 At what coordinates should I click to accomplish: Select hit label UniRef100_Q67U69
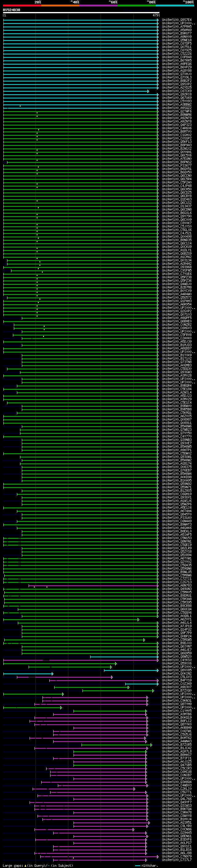click(177, 98)
